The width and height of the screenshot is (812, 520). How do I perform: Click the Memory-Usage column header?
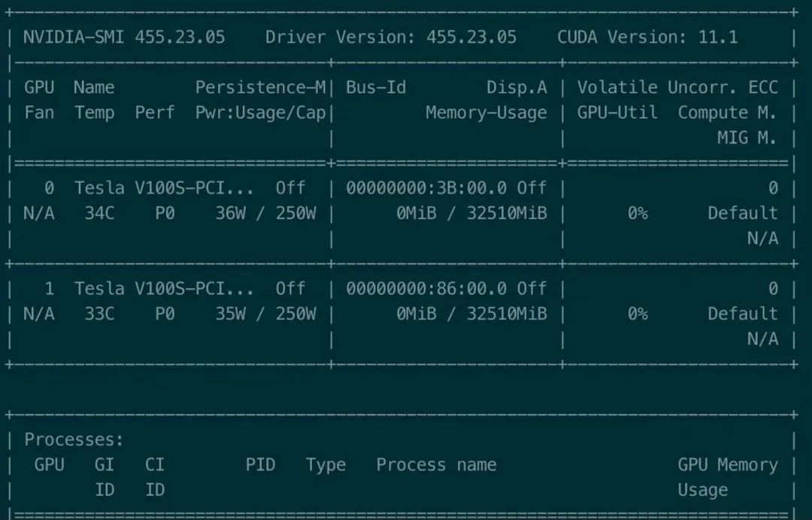[486, 113]
